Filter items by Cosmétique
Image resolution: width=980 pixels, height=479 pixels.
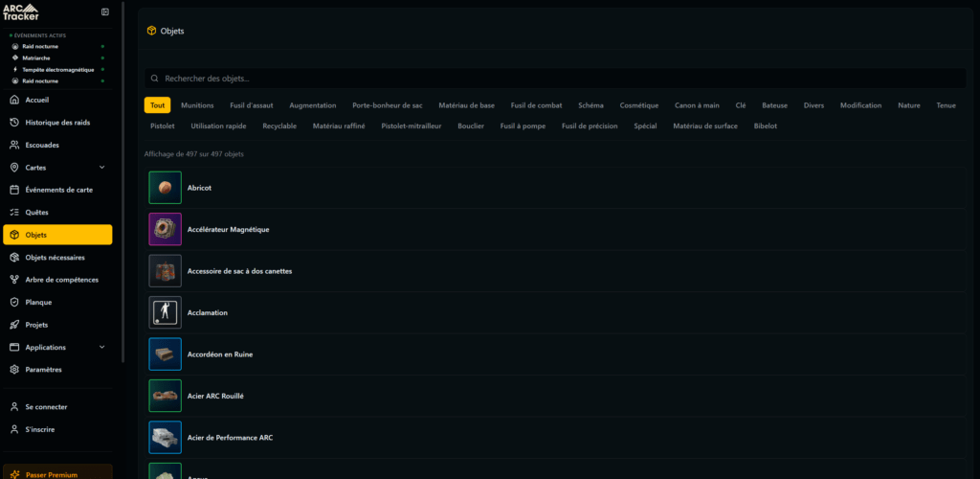pos(639,105)
